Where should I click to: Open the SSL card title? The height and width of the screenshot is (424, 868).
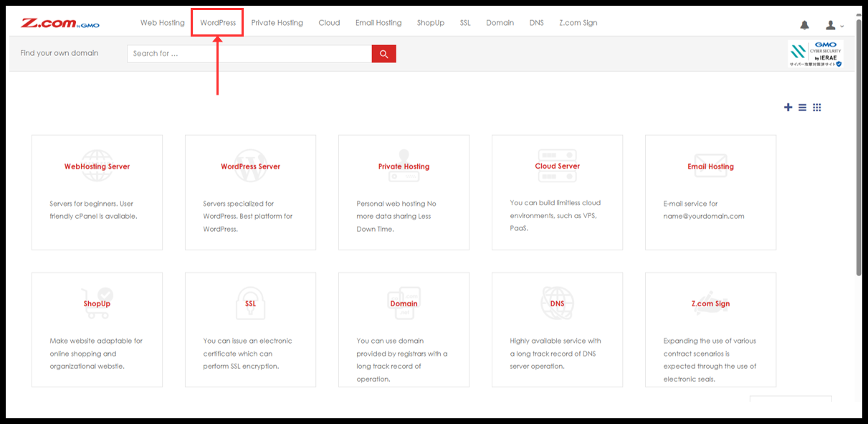pos(251,303)
